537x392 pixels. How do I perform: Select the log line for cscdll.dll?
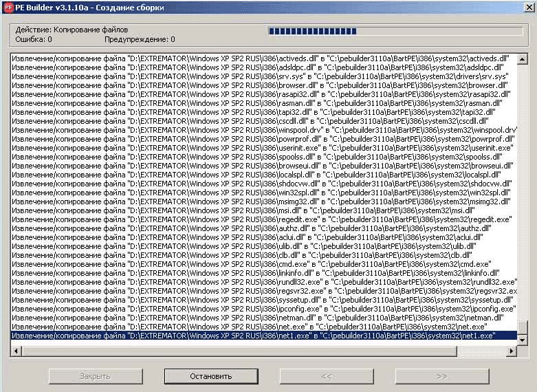[264, 121]
